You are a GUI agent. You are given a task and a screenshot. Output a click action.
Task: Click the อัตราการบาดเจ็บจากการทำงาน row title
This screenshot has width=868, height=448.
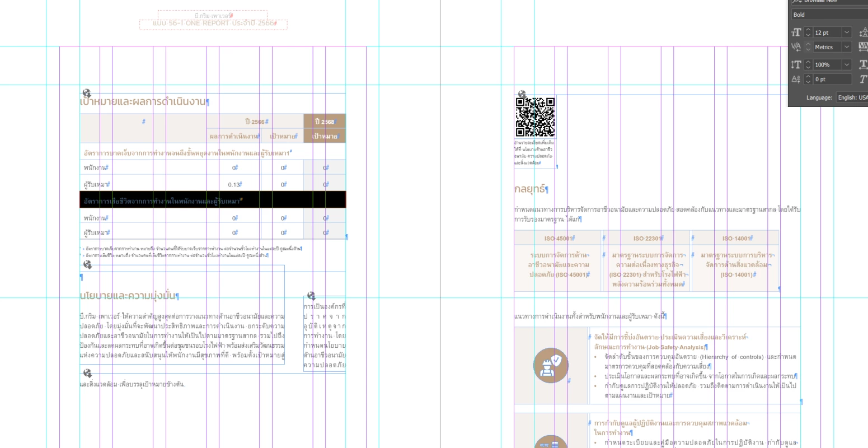pos(187,152)
